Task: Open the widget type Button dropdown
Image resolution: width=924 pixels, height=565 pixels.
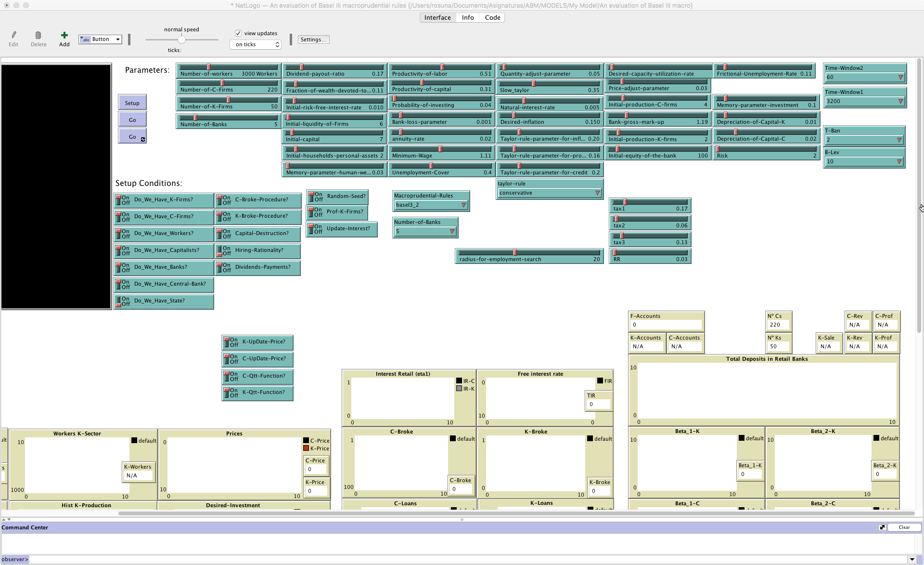Action: tap(101, 39)
